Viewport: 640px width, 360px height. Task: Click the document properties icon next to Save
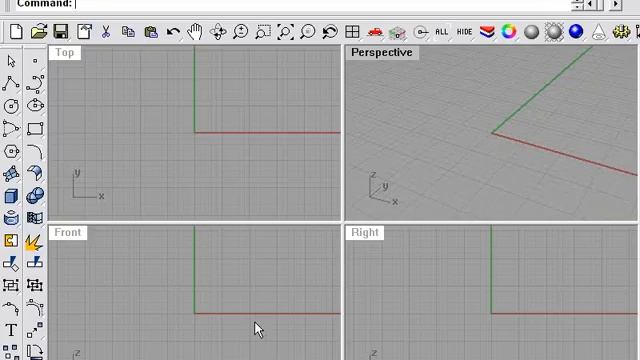(x=84, y=31)
